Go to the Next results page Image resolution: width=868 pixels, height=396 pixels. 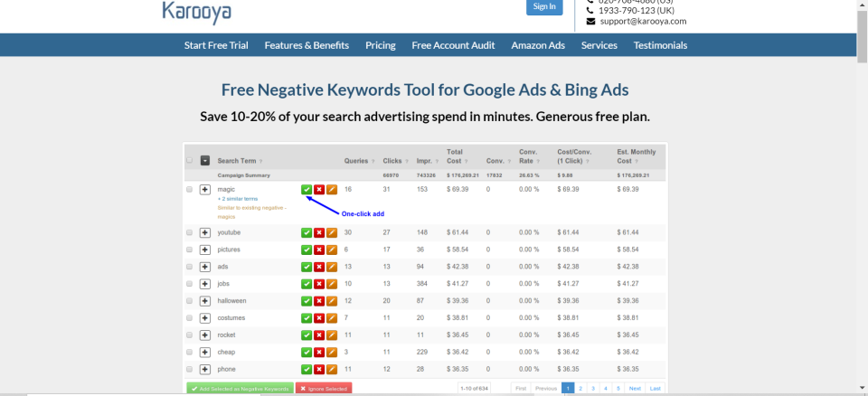pyautogui.click(x=635, y=388)
